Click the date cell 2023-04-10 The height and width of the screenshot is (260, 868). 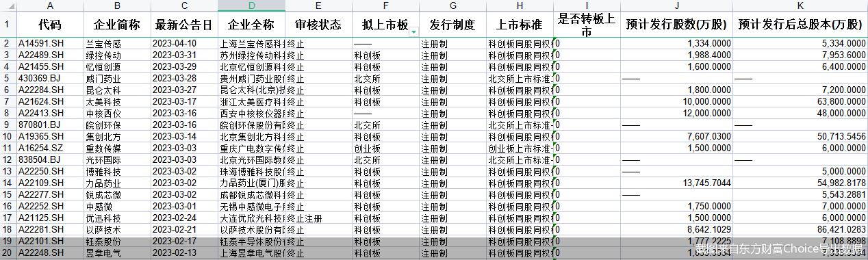click(x=184, y=44)
